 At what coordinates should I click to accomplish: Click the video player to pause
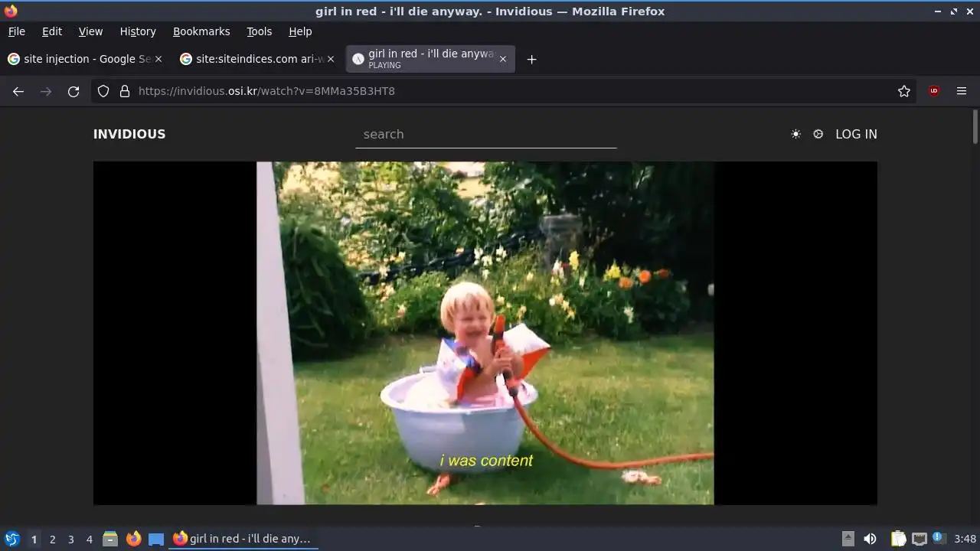tap(485, 333)
